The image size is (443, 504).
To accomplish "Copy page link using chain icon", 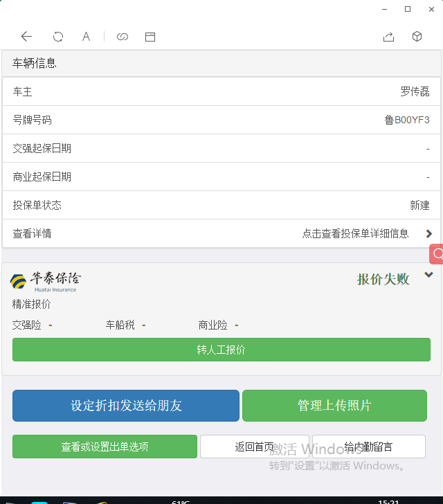I will click(x=122, y=37).
